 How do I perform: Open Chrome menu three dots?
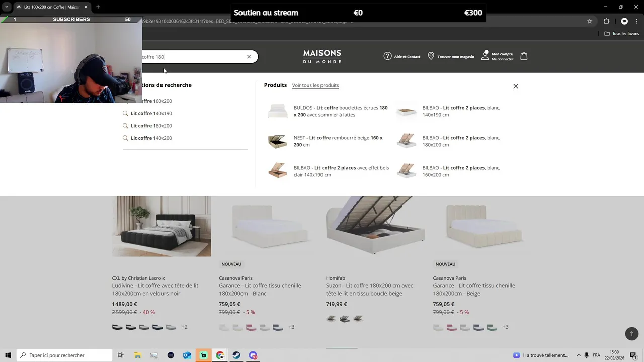[x=637, y=21]
